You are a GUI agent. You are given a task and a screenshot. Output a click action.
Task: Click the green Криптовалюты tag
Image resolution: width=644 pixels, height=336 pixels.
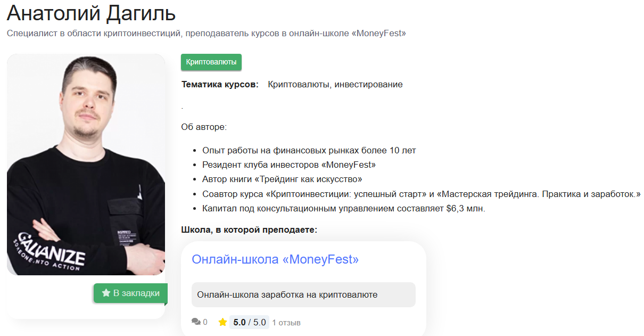pyautogui.click(x=211, y=62)
